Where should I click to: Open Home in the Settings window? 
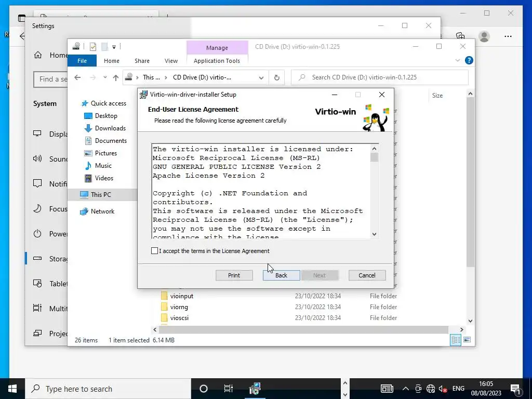[x=50, y=55]
